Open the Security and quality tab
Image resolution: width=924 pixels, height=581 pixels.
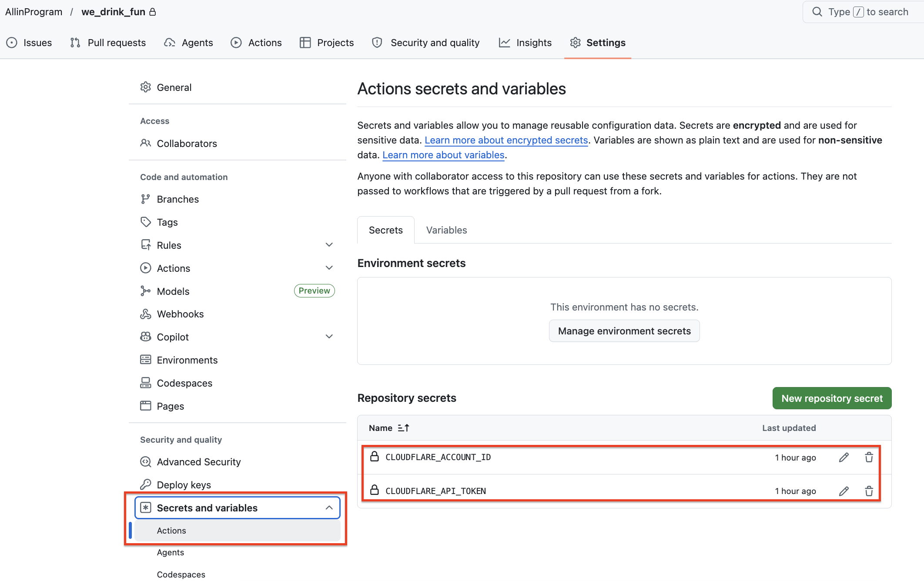pos(426,43)
